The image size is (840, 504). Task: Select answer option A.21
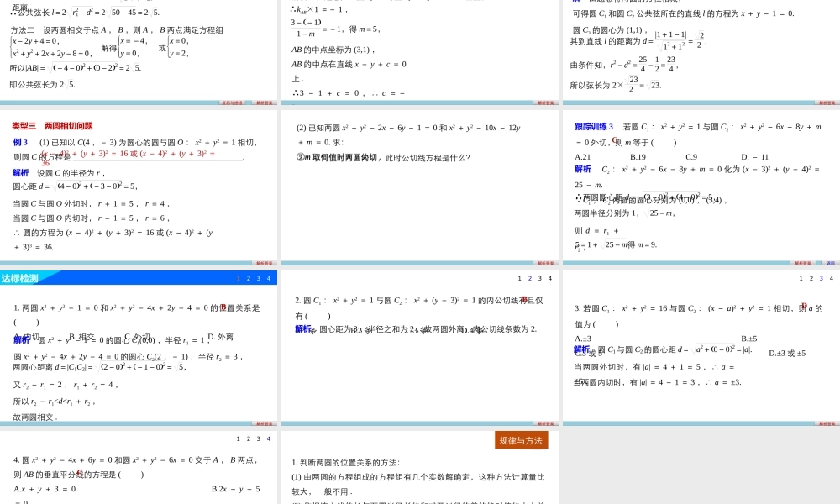pyautogui.click(x=583, y=157)
